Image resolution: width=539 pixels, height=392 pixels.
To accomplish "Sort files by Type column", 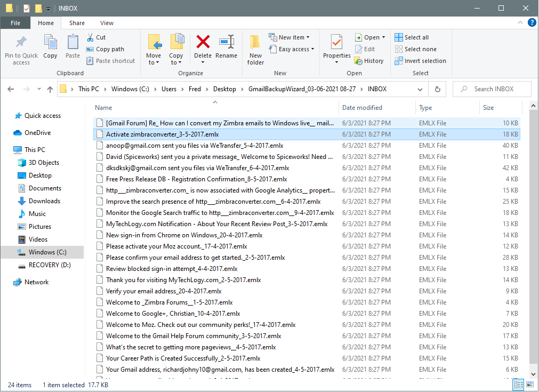I will 447,108.
